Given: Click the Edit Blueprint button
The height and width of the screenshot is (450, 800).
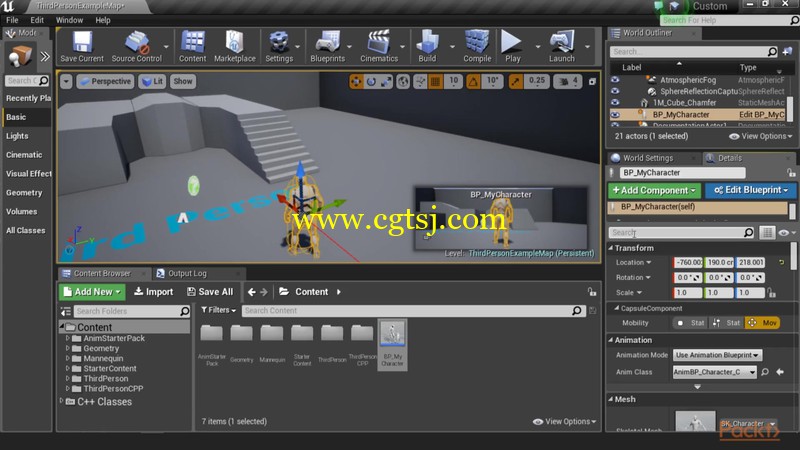Looking at the screenshot, I should tap(751, 190).
